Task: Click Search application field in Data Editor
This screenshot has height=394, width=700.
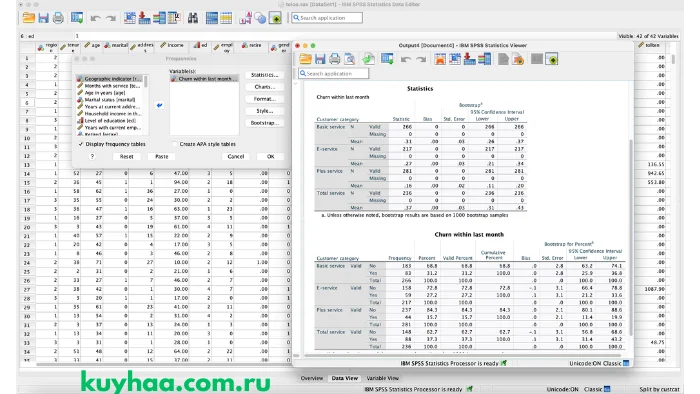Action: coord(327,18)
